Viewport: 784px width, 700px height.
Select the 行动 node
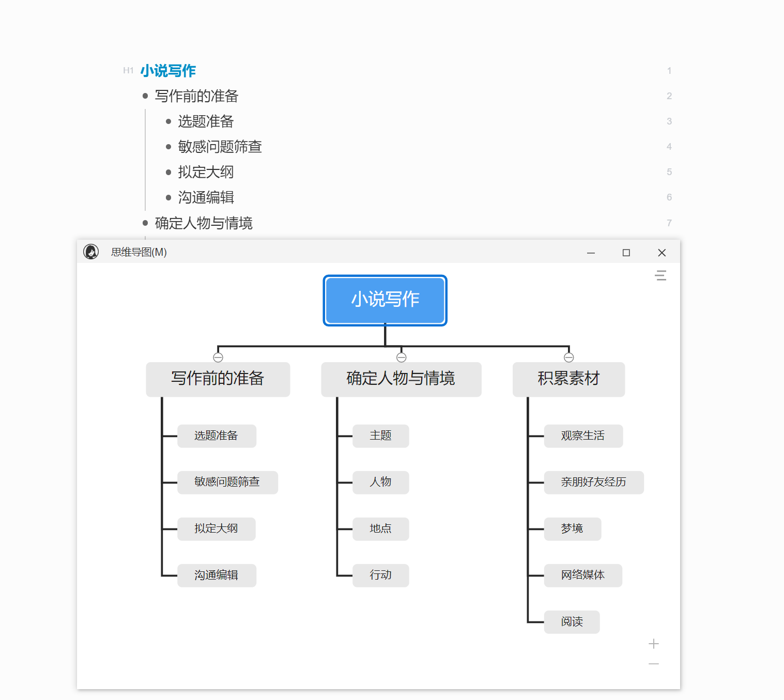point(381,575)
